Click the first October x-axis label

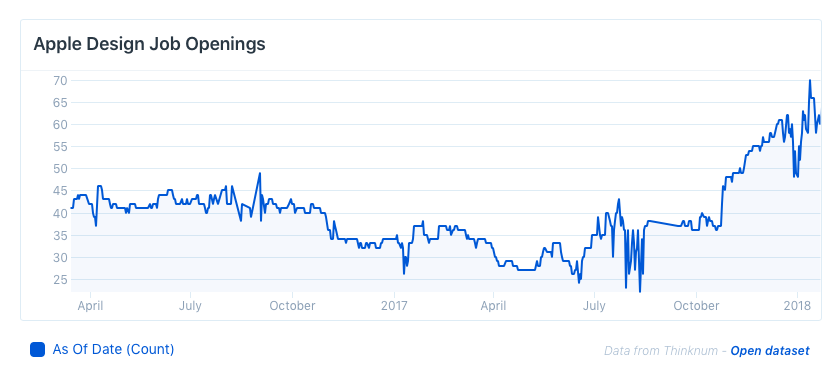tap(292, 306)
